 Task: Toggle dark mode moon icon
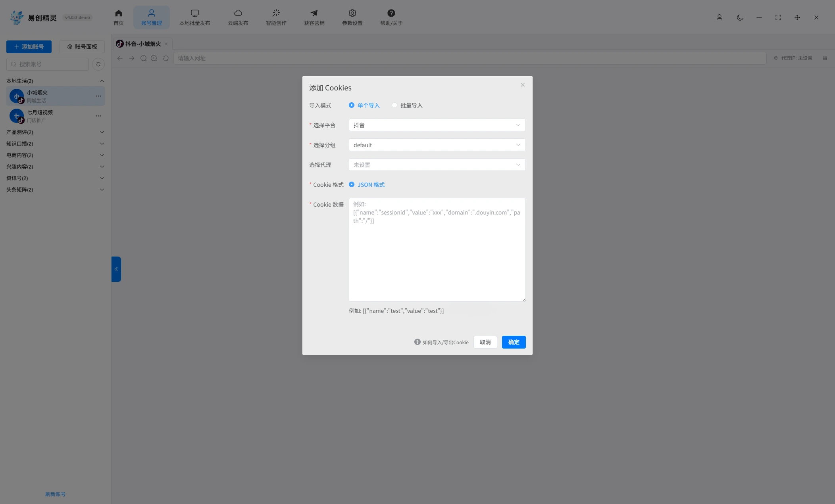[740, 17]
